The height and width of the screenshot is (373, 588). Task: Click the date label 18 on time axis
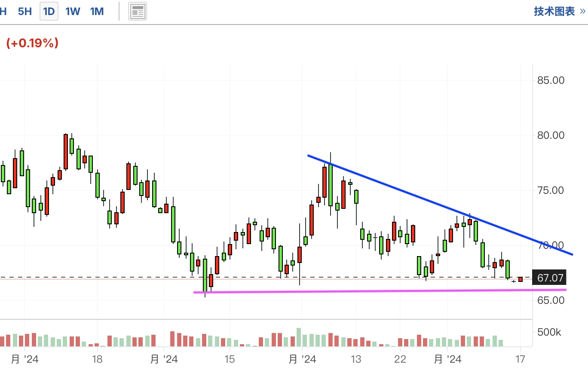pos(97,359)
